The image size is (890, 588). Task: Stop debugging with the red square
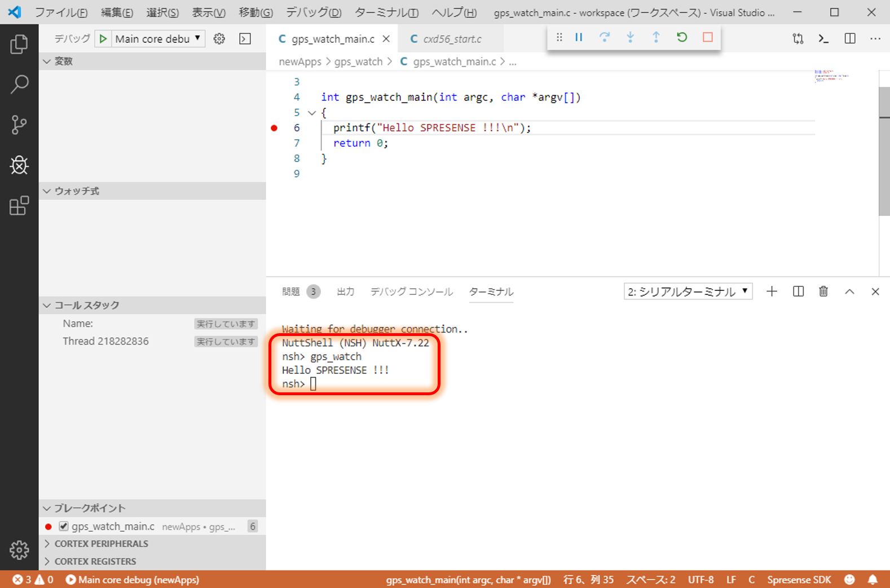(707, 37)
